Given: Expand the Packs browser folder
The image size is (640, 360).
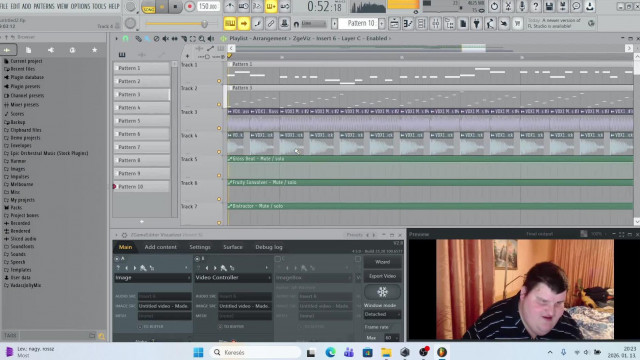Looking at the screenshot, I should click(13, 208).
